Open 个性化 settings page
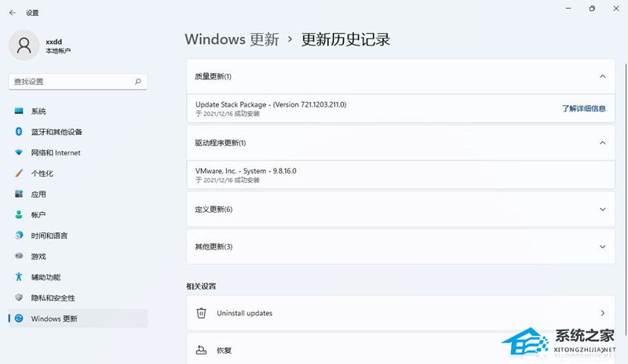Screen dimensions: 628x364 42,173
